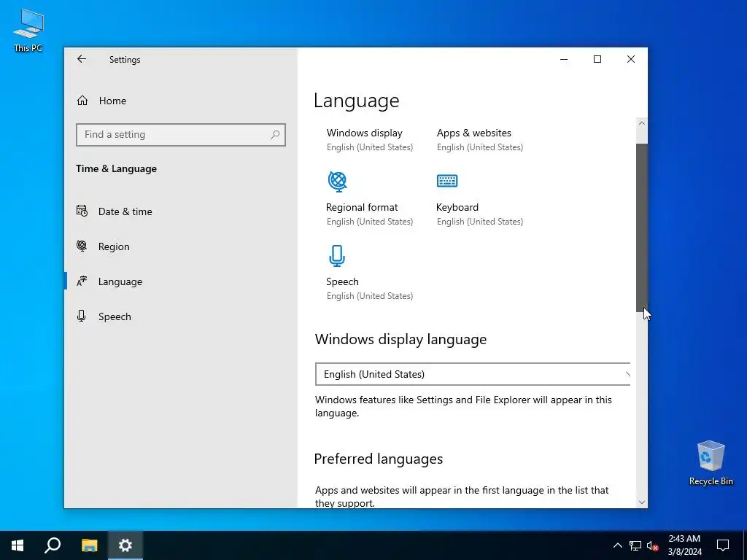Screen dimensions: 747x560
Task: Open taskbar Search
Action: coord(53,545)
